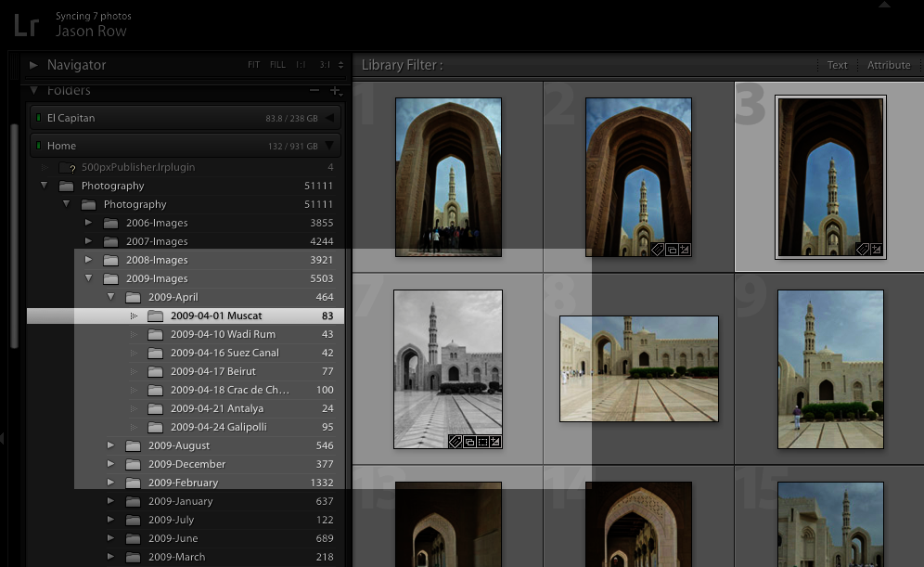Expand the 2009-August folder
Screen dimensions: 924x567
tap(110, 445)
